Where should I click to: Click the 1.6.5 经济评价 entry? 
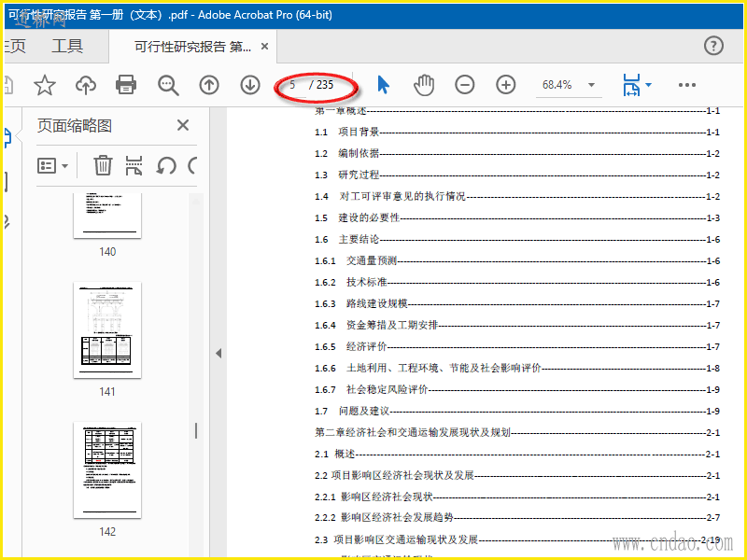point(517,346)
